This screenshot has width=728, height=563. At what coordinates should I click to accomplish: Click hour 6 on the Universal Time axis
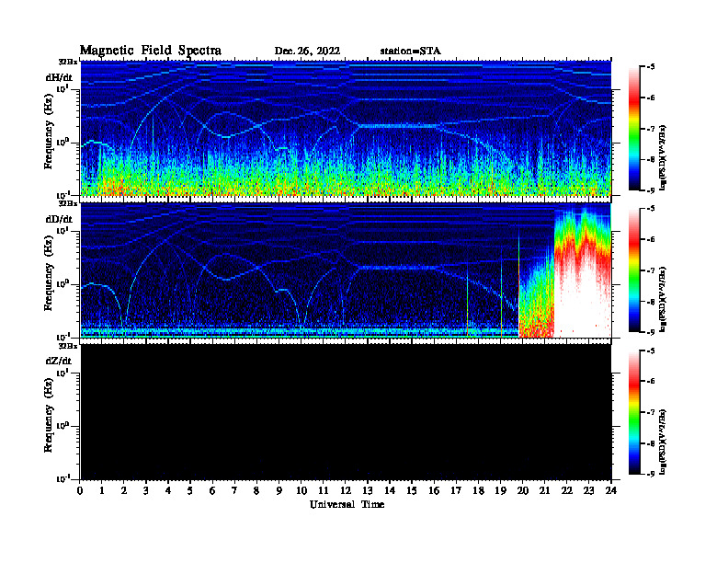pos(212,490)
